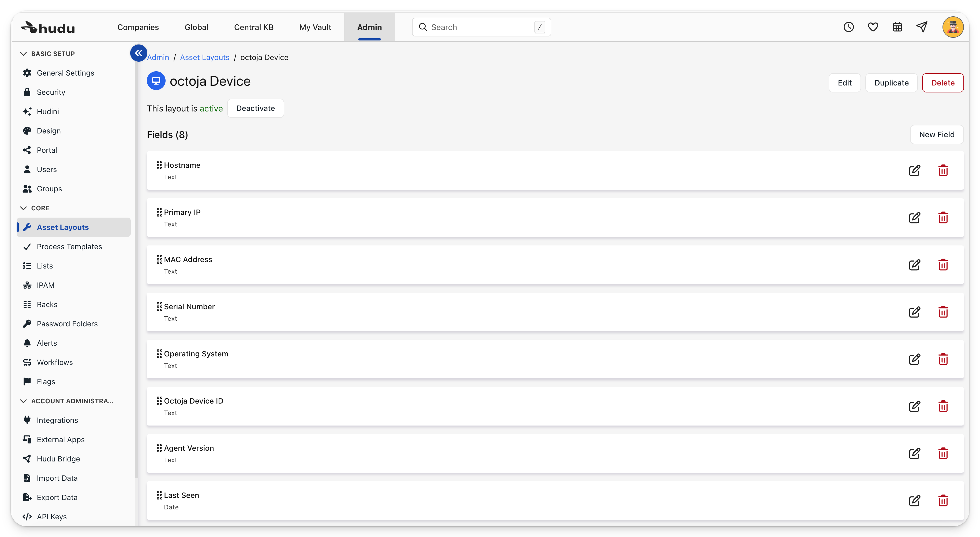Edit the MAC Address field
The width and height of the screenshot is (980, 537).
point(914,265)
